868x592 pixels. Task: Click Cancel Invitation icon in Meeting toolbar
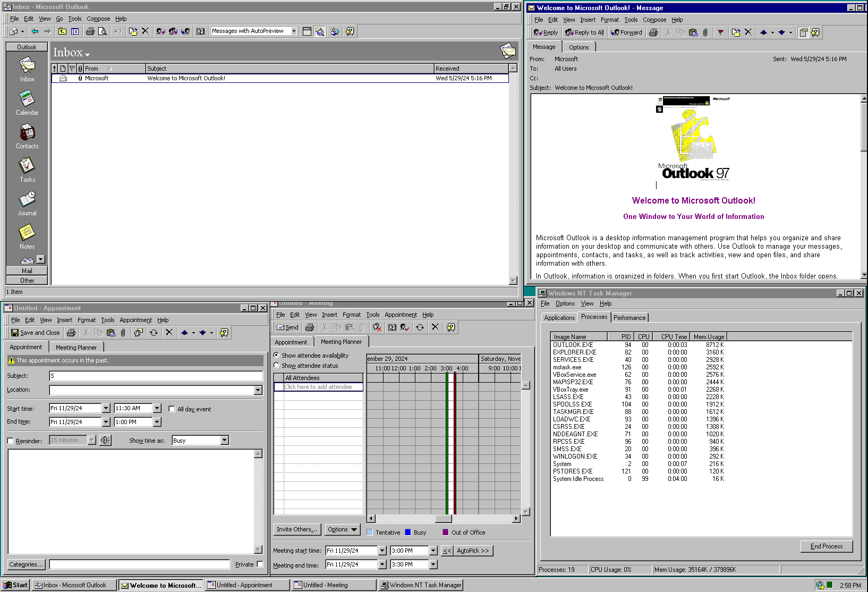377,327
